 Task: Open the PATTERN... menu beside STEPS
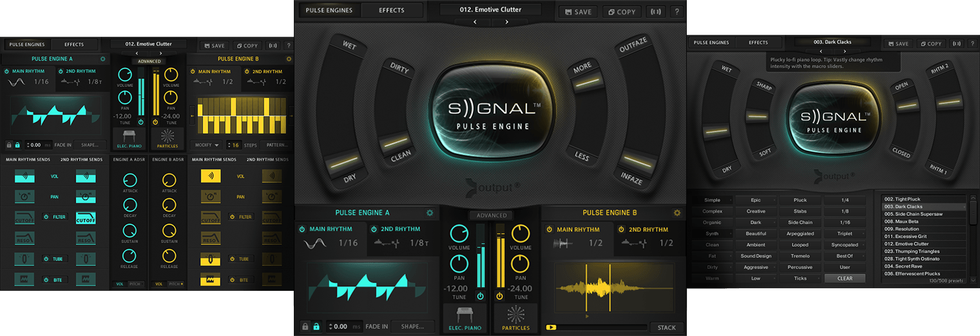[x=278, y=145]
